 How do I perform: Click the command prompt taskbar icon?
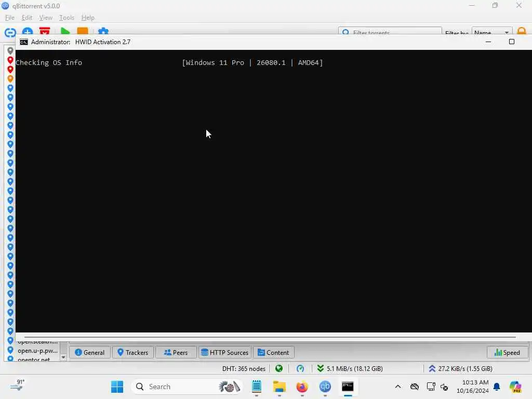coord(348,387)
